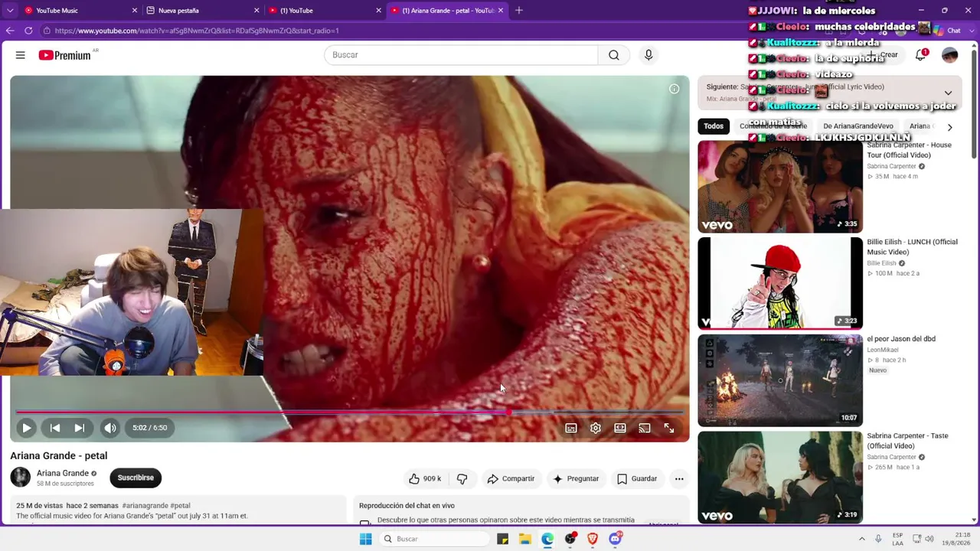Open the Ariana Grande channel name link

tap(63, 473)
